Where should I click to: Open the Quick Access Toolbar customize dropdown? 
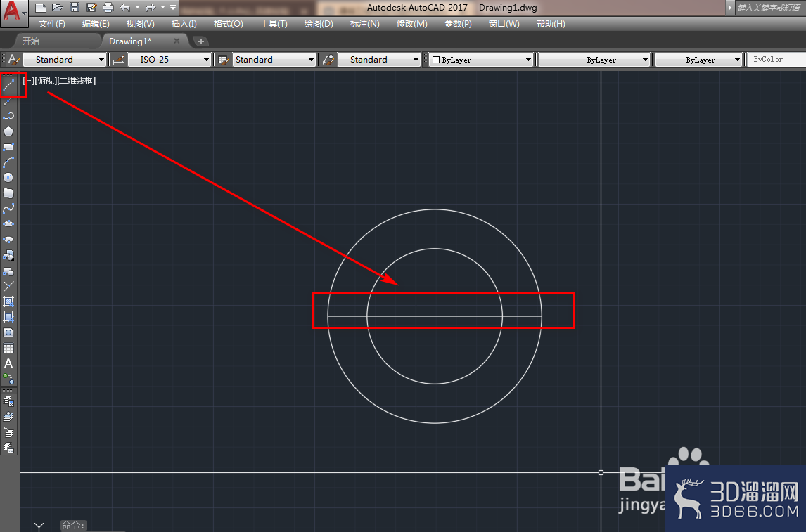pos(173,8)
